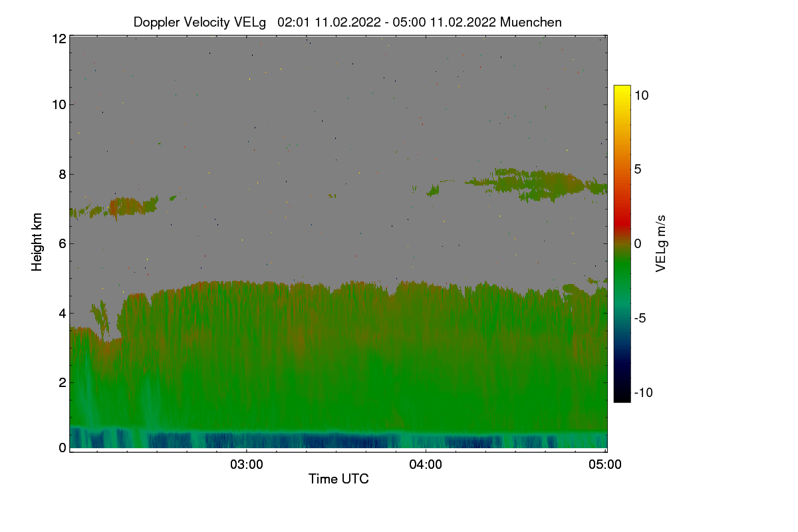Click the 'Height km' axis label
This screenshot has width=798, height=532.
click(x=37, y=241)
